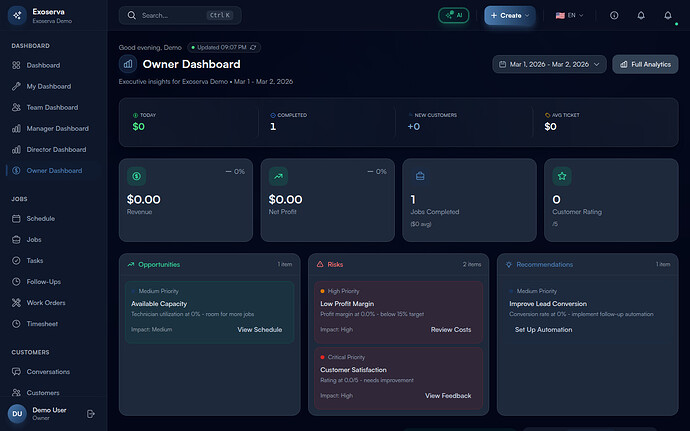Click the Jobs Completed briefcase icon

(420, 176)
